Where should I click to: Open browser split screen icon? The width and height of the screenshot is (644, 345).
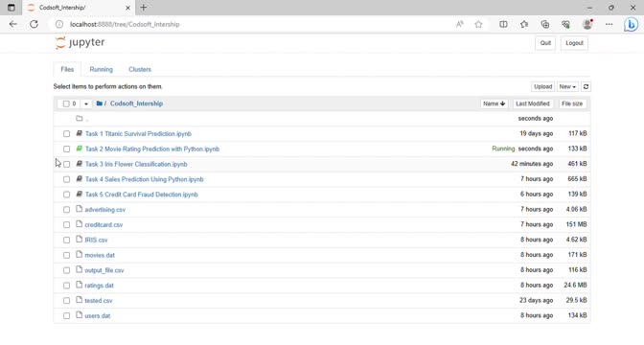(x=503, y=24)
